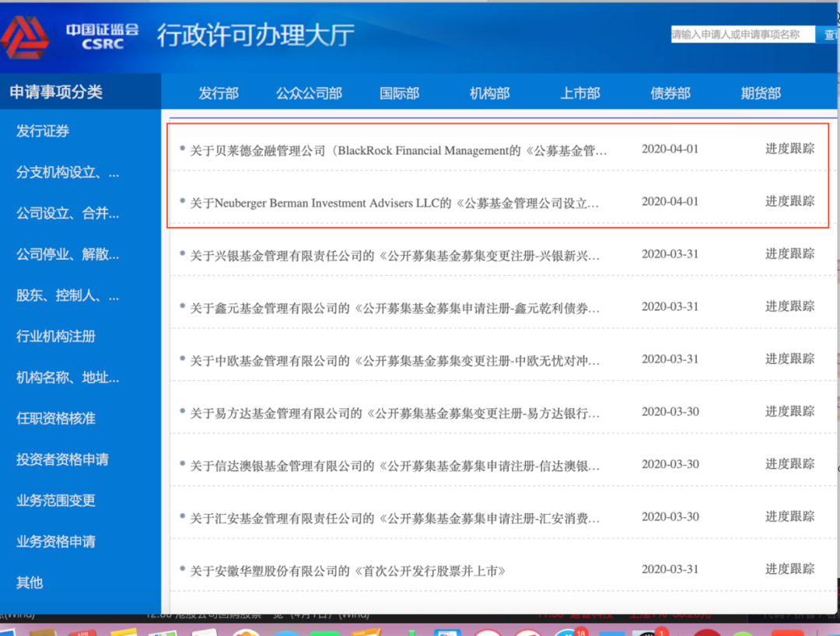Click 进度跟踪 for the 中欧基金 row
The image size is (840, 636).
coord(789,358)
